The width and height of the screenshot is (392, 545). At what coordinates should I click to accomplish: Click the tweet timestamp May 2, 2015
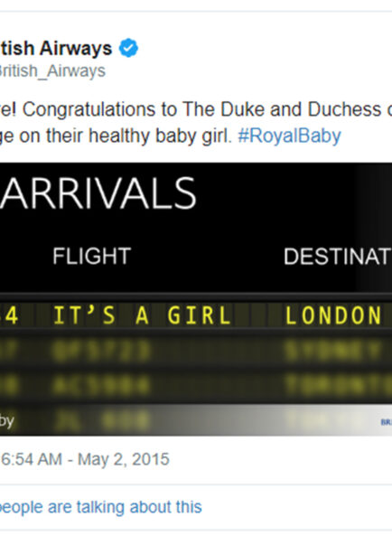coord(85,459)
